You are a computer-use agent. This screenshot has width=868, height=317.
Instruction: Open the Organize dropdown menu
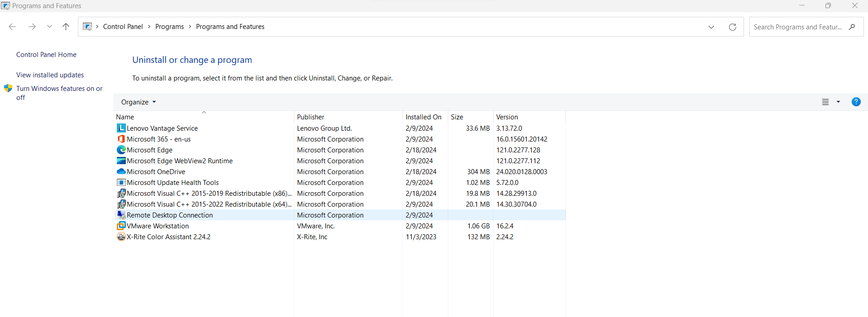coord(139,102)
